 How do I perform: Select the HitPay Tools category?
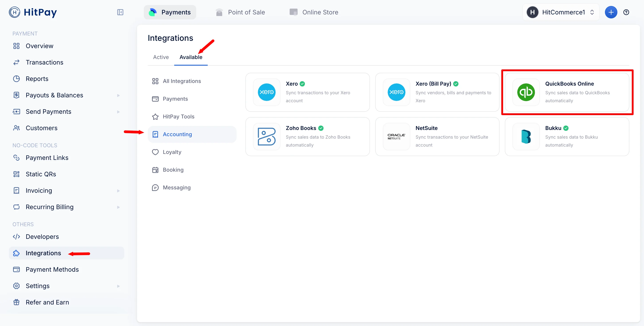(192, 117)
